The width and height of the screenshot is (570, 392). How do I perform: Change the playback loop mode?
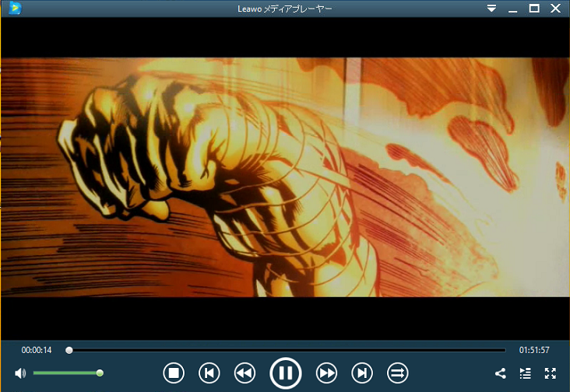397,373
